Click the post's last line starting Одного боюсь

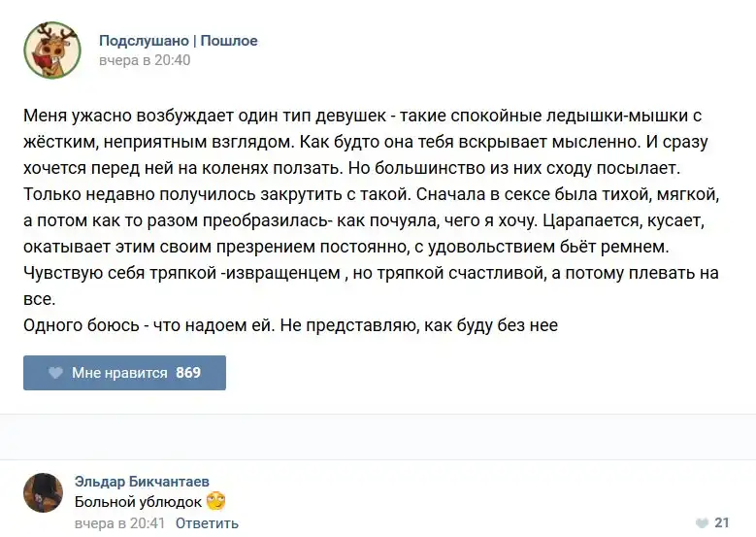coord(290,325)
